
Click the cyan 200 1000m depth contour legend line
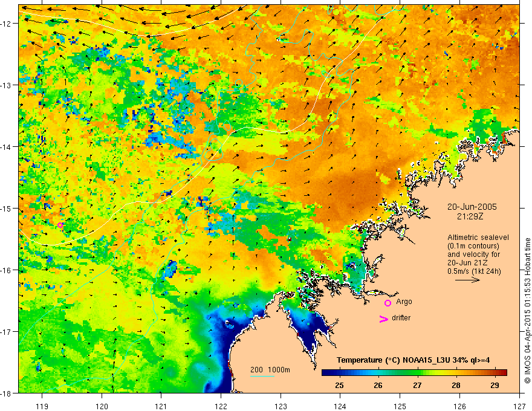click(262, 376)
